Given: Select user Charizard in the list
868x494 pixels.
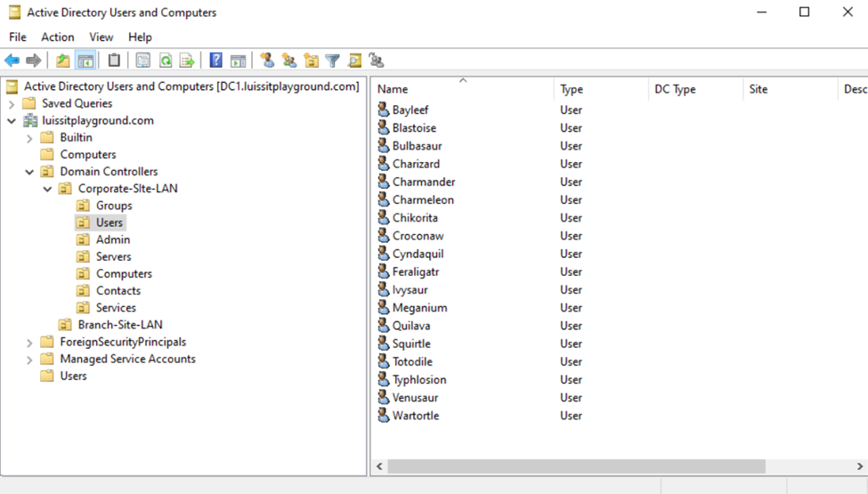Looking at the screenshot, I should 417,164.
